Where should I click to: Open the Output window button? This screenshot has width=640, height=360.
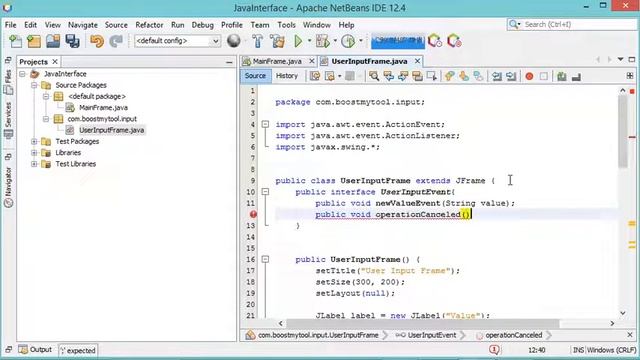pyautogui.click(x=36, y=350)
